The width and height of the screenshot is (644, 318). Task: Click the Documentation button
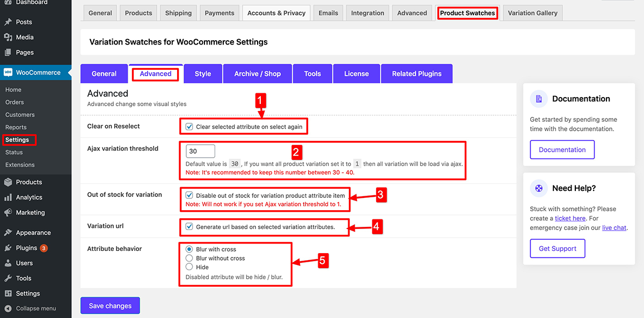click(x=562, y=150)
